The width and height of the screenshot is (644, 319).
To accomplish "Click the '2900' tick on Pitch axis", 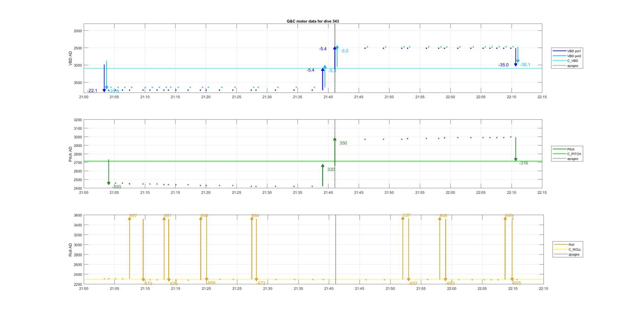I will (x=78, y=145).
